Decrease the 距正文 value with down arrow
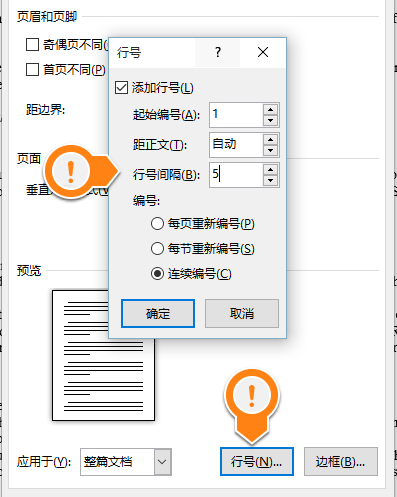This screenshot has width=397, height=497. pos(270,150)
